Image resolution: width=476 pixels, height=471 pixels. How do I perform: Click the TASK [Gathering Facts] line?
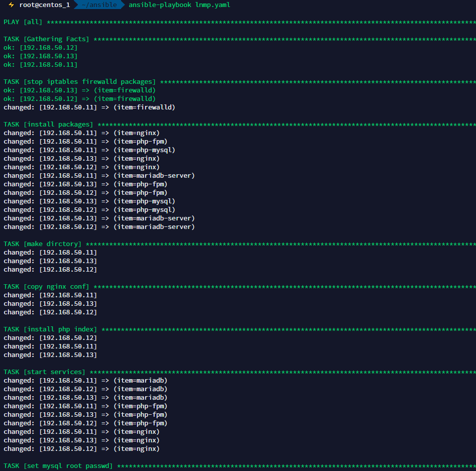(x=47, y=39)
